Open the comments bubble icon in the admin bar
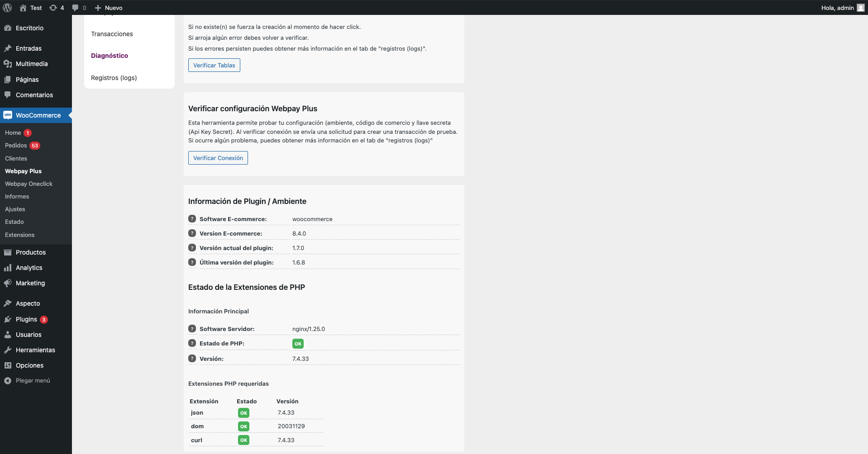 coord(75,8)
